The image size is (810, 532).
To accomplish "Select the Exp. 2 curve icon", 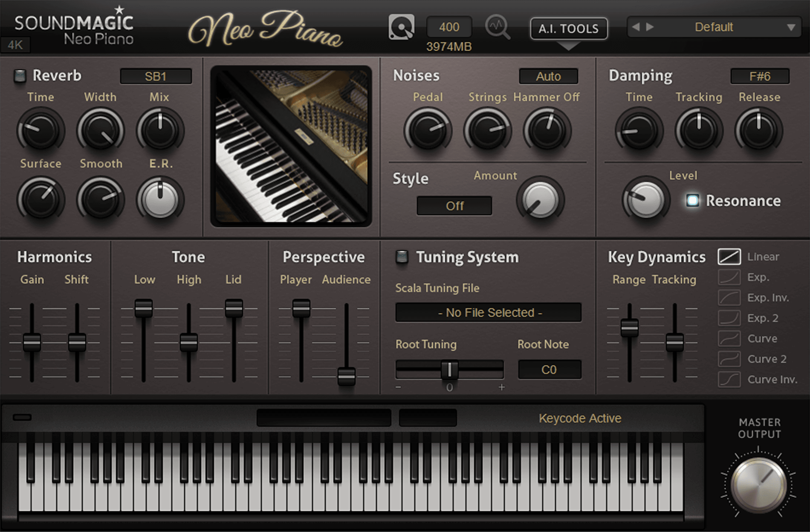I will coord(729,318).
